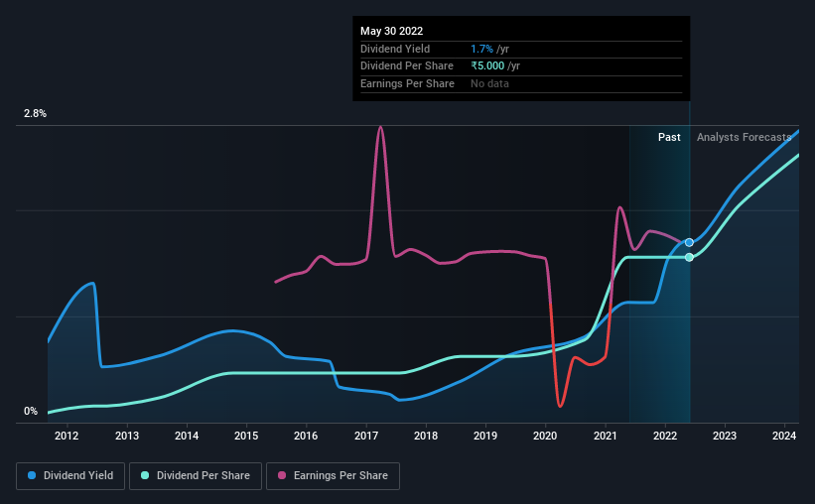Screen dimensions: 815x504
Task: Click the '1.7%' dividend yield value
Action: [x=481, y=49]
